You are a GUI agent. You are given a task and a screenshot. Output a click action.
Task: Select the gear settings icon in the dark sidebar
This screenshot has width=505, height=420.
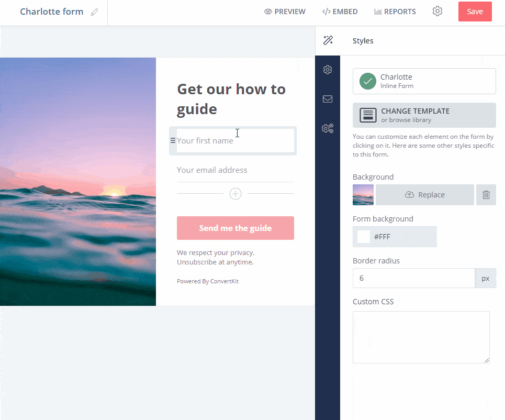[x=328, y=69]
